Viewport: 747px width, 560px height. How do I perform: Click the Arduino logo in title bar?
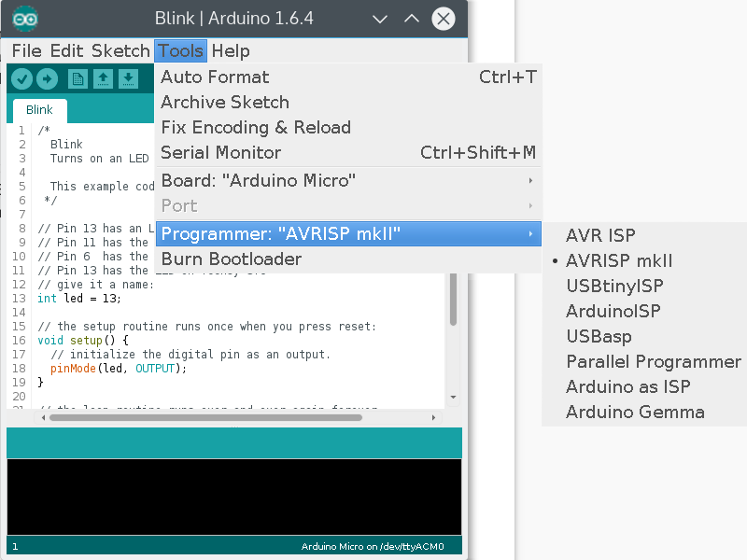(x=25, y=19)
